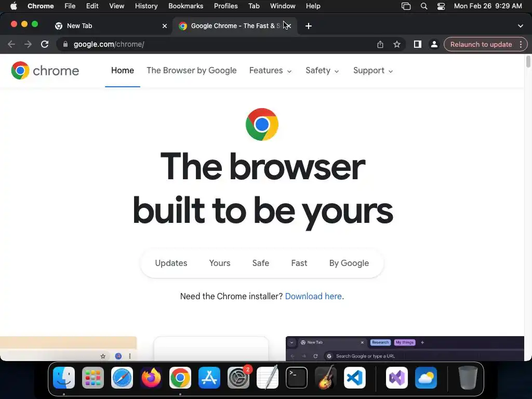The width and height of the screenshot is (532, 399).
Task: Click the large Chrome logo in hero
Action: click(x=262, y=125)
